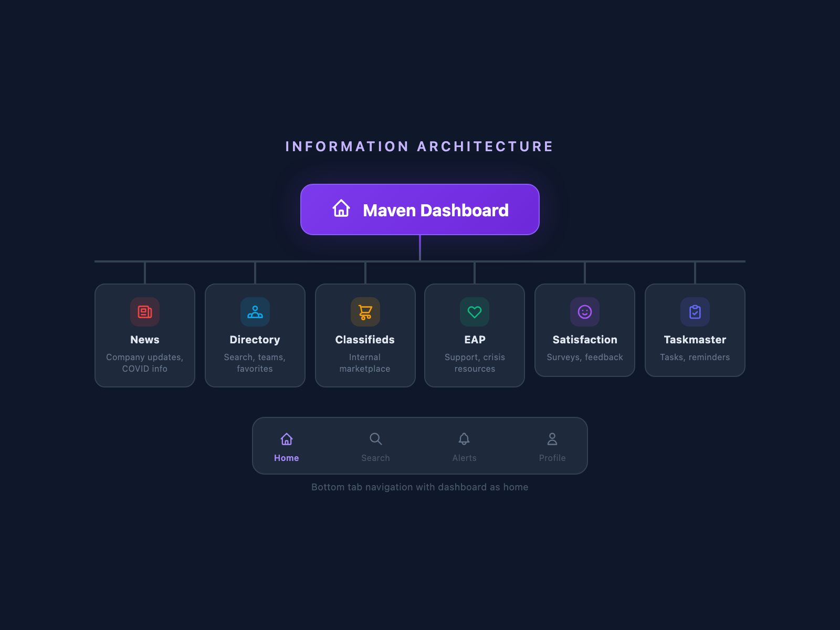Viewport: 840px width, 630px height.
Task: Click the house icon above Home label
Action: pyautogui.click(x=287, y=439)
